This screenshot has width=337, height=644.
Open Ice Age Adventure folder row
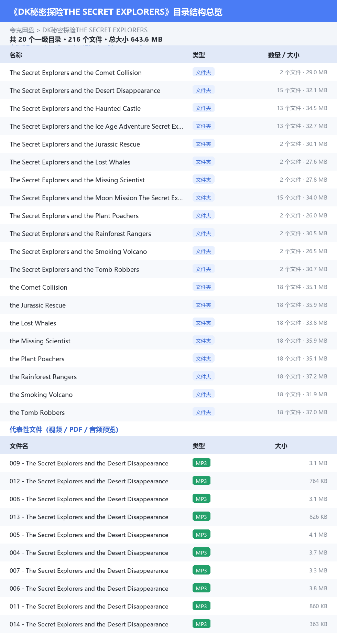[x=168, y=126]
